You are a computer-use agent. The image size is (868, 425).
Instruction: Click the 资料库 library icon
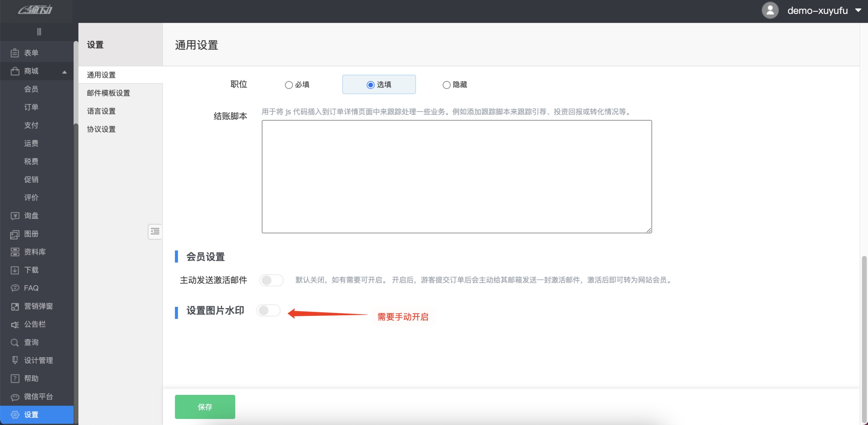tap(15, 252)
